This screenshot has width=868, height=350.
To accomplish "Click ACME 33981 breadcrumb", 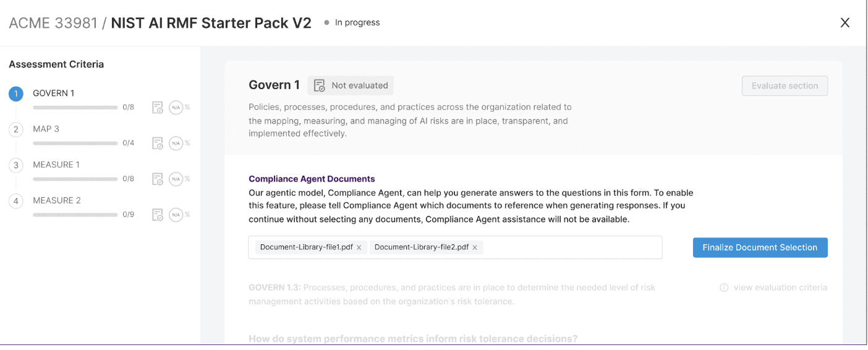I will [x=53, y=23].
